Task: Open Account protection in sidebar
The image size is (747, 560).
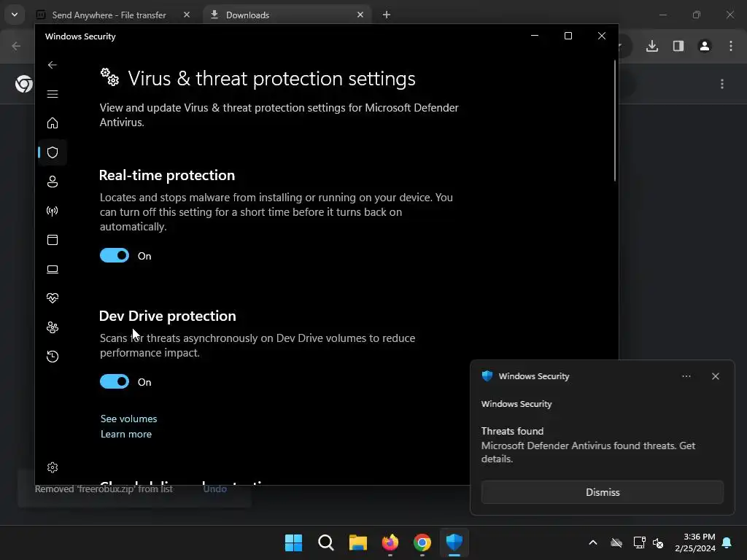Action: (x=53, y=182)
